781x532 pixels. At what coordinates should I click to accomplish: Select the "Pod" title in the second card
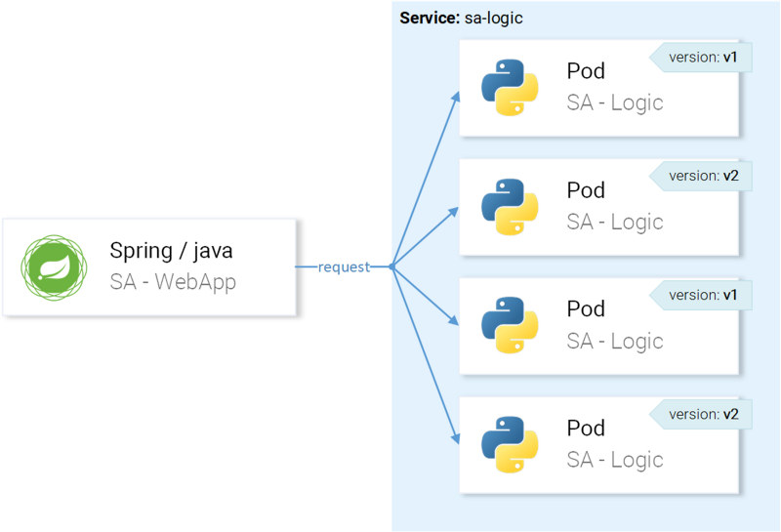[586, 190]
